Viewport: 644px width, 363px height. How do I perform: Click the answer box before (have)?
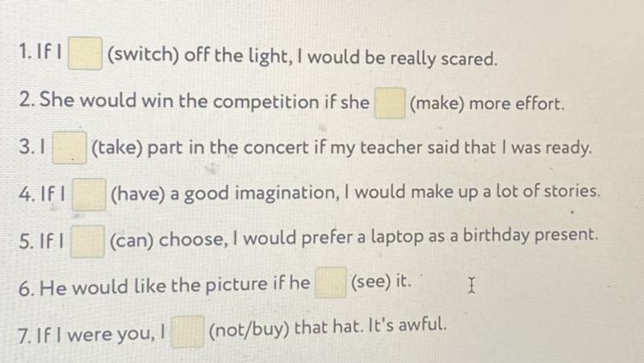pyautogui.click(x=89, y=194)
